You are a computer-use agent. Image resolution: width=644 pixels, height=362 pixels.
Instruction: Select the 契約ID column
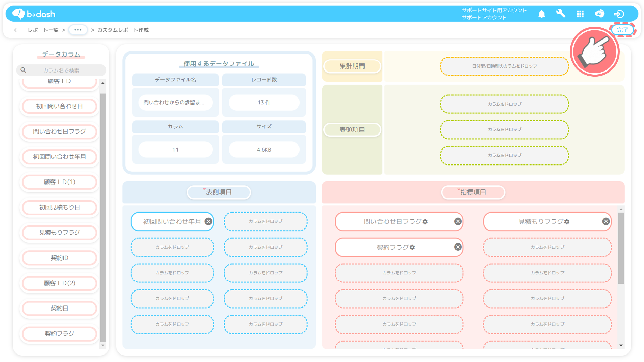click(60, 258)
